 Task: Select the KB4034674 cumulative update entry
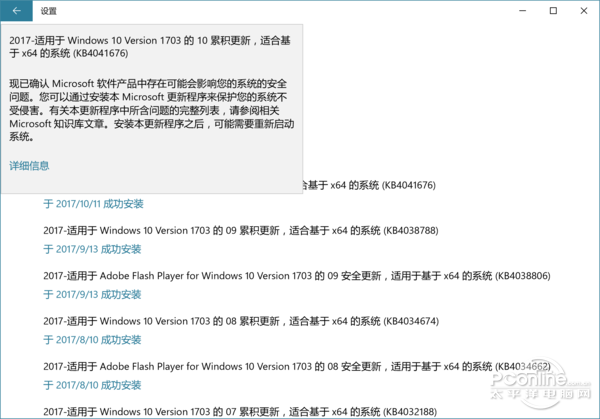(241, 321)
